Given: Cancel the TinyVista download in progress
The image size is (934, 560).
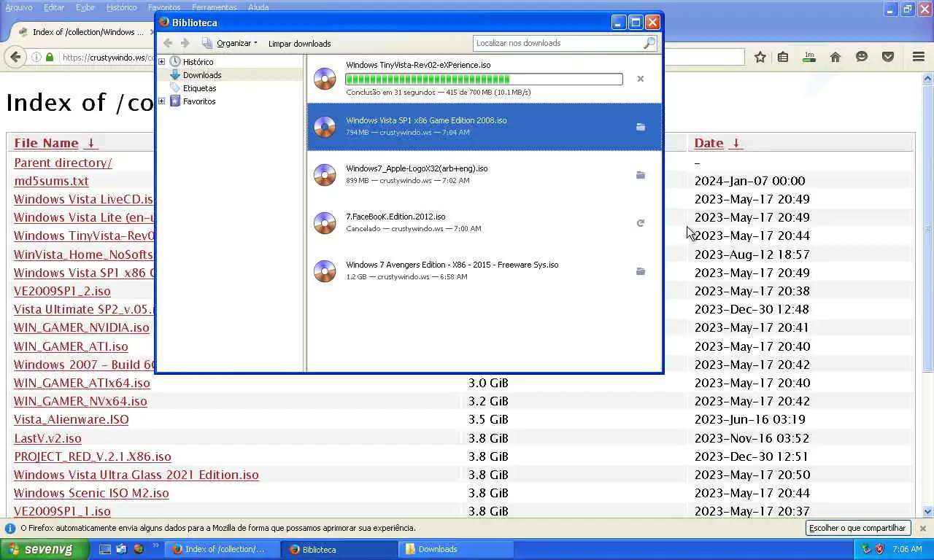Looking at the screenshot, I should pyautogui.click(x=641, y=79).
